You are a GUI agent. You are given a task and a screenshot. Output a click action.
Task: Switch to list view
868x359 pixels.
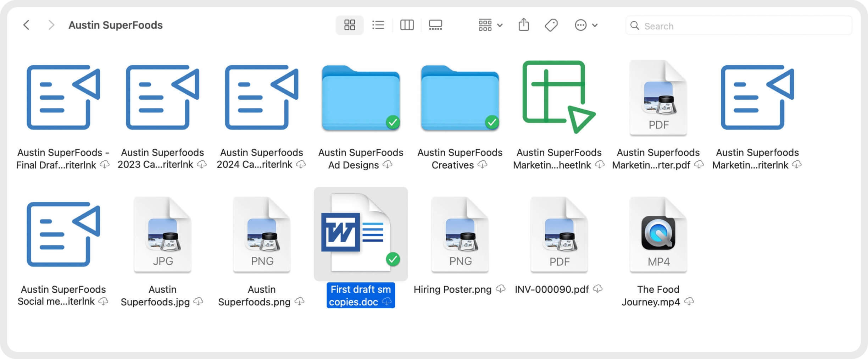[x=378, y=25]
